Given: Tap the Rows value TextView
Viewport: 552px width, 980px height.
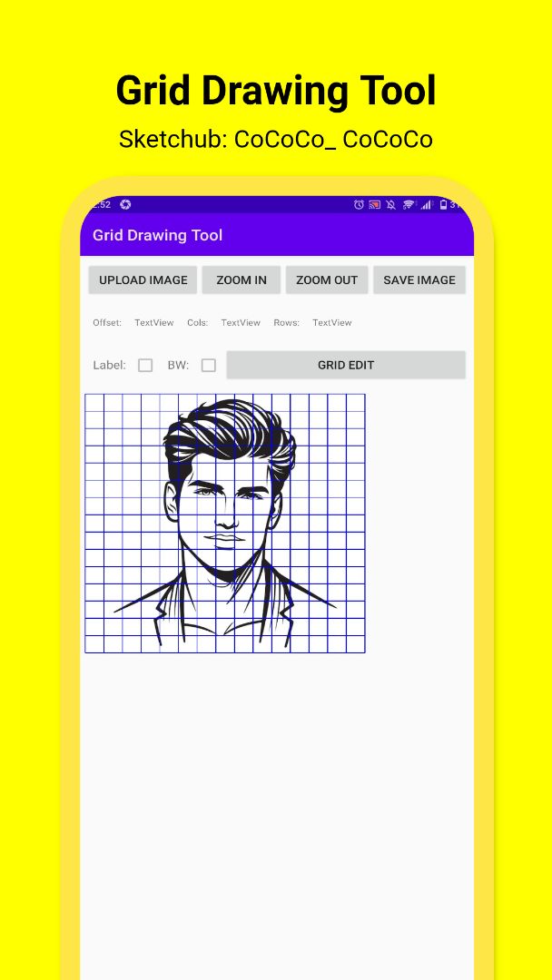Looking at the screenshot, I should (x=332, y=323).
